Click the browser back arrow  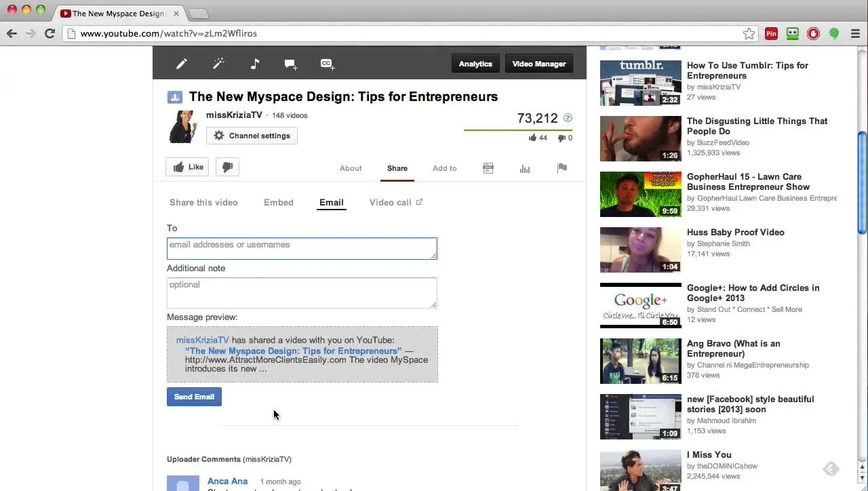click(x=12, y=33)
